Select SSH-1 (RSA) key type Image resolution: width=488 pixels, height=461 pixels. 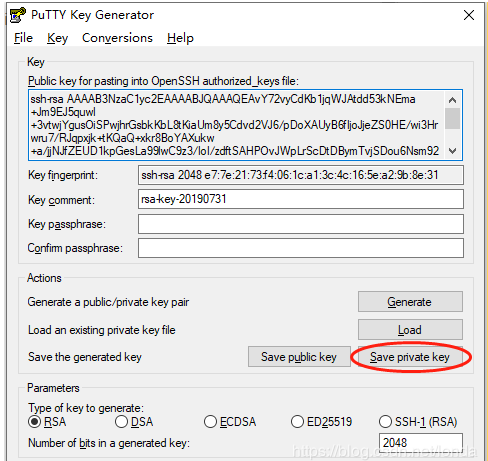(385, 422)
